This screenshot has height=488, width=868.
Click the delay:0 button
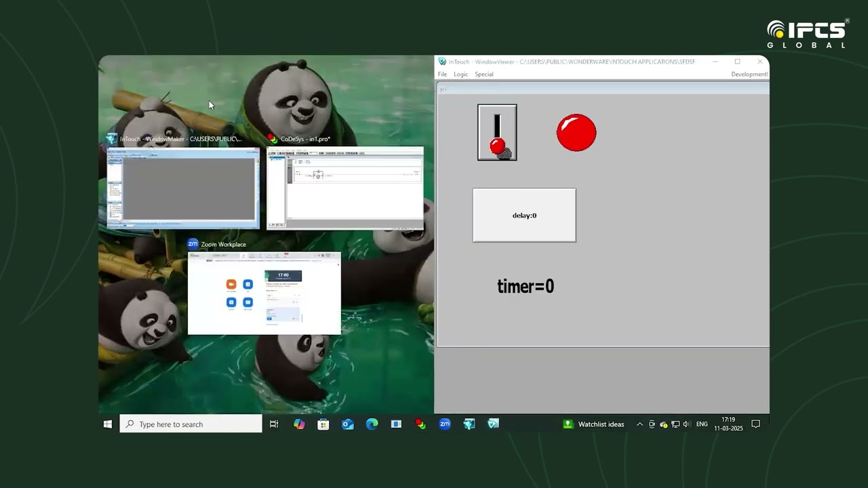pyautogui.click(x=524, y=215)
